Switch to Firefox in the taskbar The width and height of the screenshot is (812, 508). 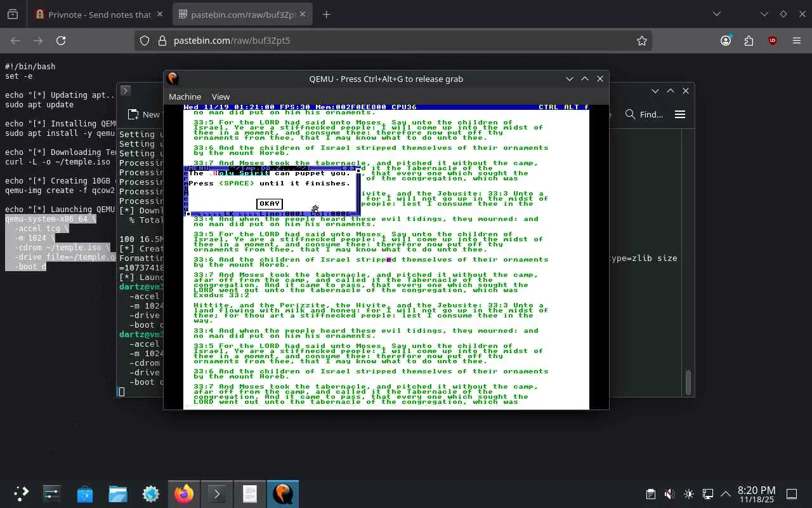coord(184,493)
